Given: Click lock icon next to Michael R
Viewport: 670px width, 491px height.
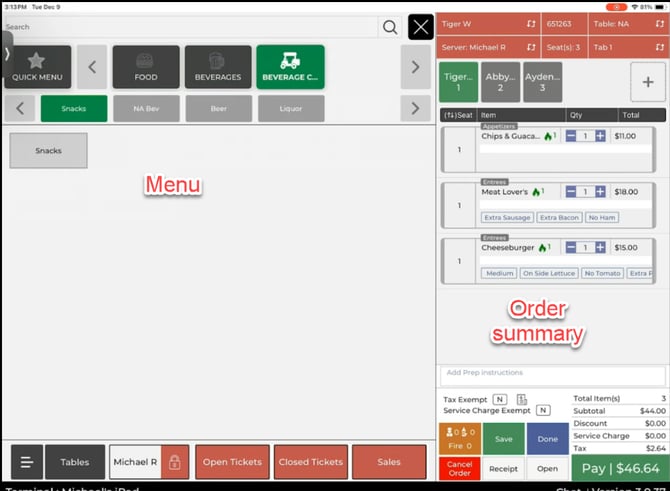Looking at the screenshot, I should pyautogui.click(x=174, y=462).
